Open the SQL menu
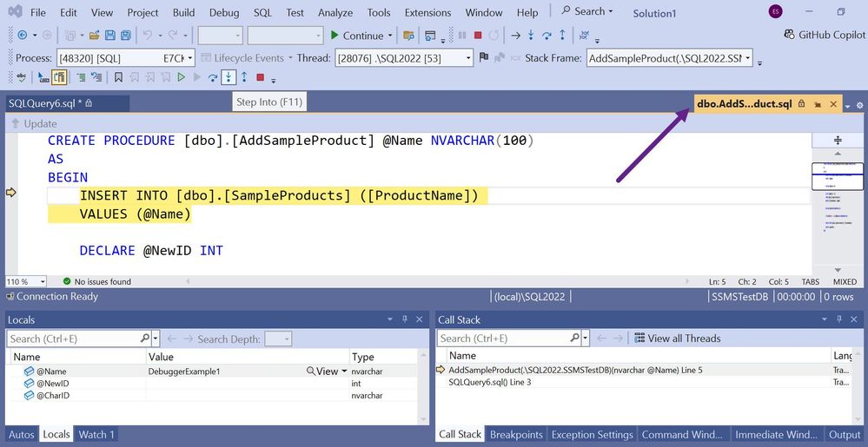868x447 pixels. [262, 12]
